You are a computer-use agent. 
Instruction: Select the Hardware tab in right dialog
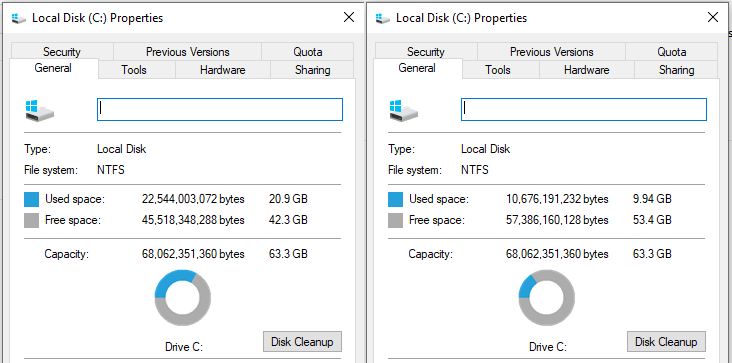pyautogui.click(x=587, y=70)
